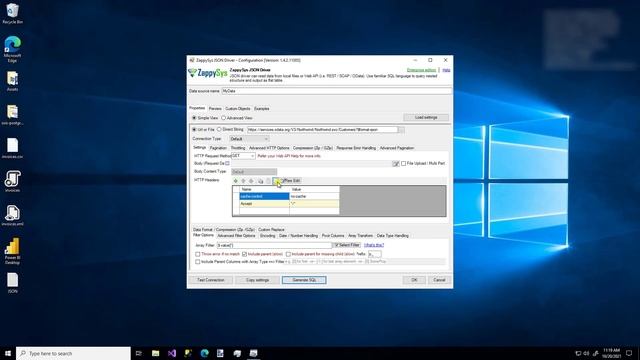Viewport: 640px width, 360px height.
Task: Open the HTTP Request Method dropdown
Action: (x=243, y=156)
